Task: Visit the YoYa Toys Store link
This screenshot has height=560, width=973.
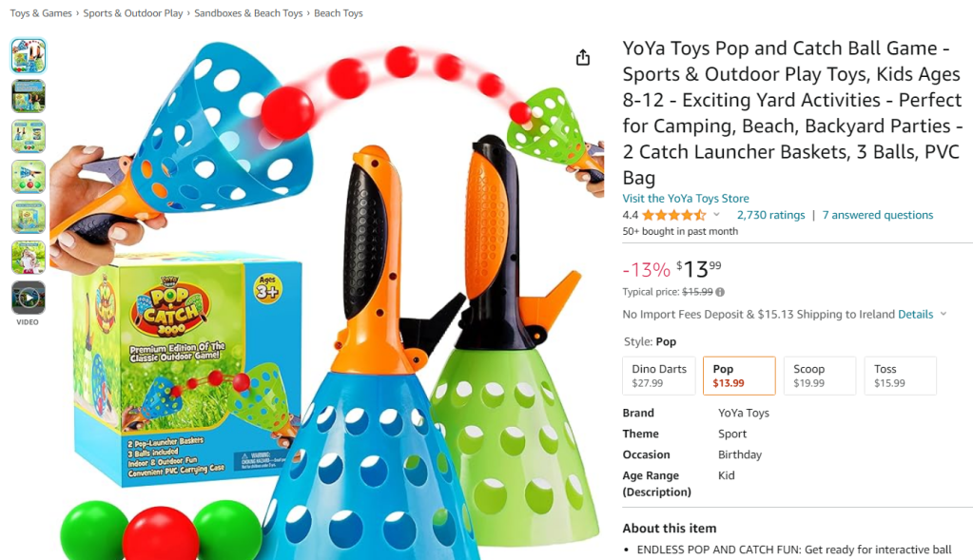Action: click(x=686, y=199)
